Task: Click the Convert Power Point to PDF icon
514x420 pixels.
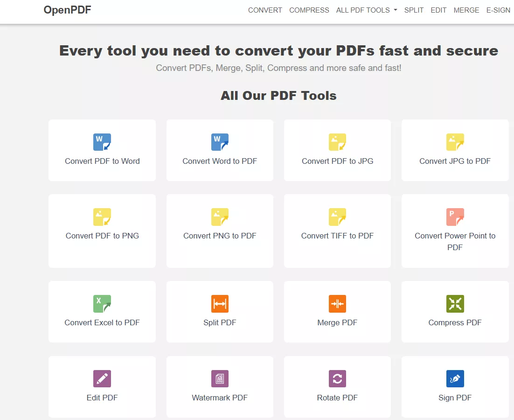Action: (454, 217)
